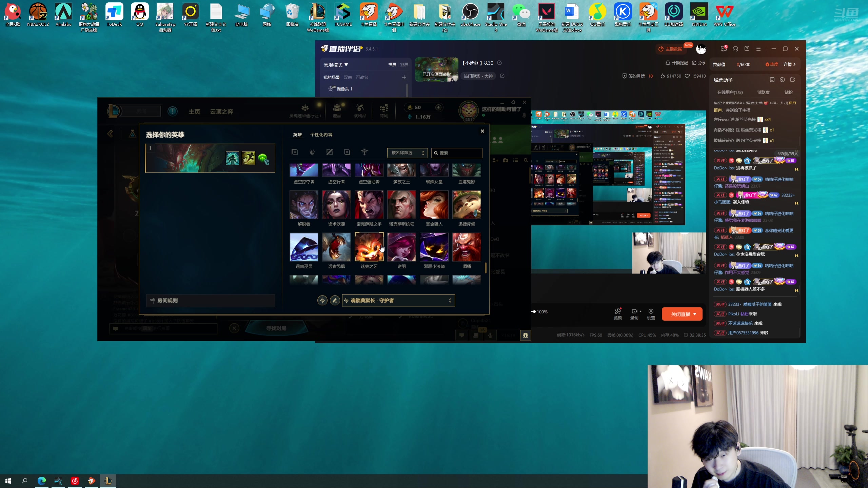Expand the 房间规则 panel
868x488 pixels.
click(x=210, y=301)
